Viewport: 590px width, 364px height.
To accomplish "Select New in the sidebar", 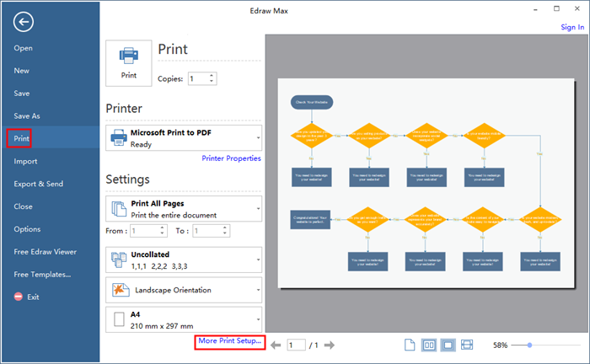I will coord(21,71).
